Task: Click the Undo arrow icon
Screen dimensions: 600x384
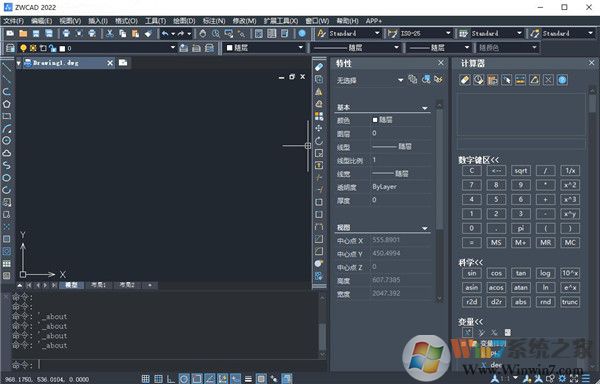Action: (x=165, y=33)
